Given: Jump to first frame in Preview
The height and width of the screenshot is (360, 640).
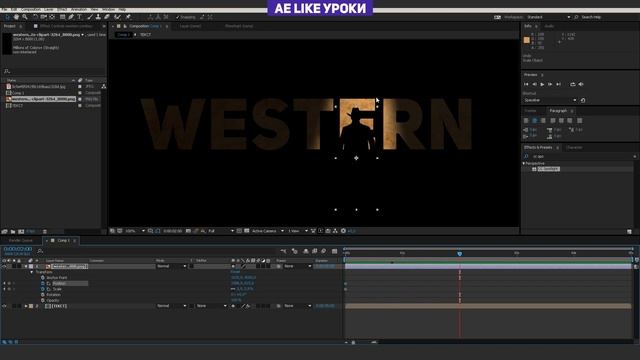Looking at the screenshot, I should (x=526, y=84).
